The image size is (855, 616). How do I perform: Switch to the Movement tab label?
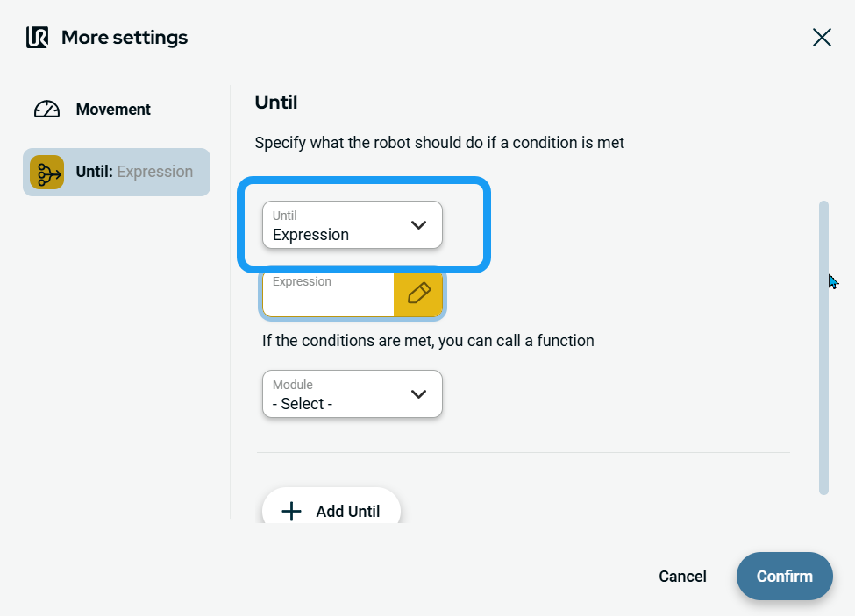pos(113,110)
